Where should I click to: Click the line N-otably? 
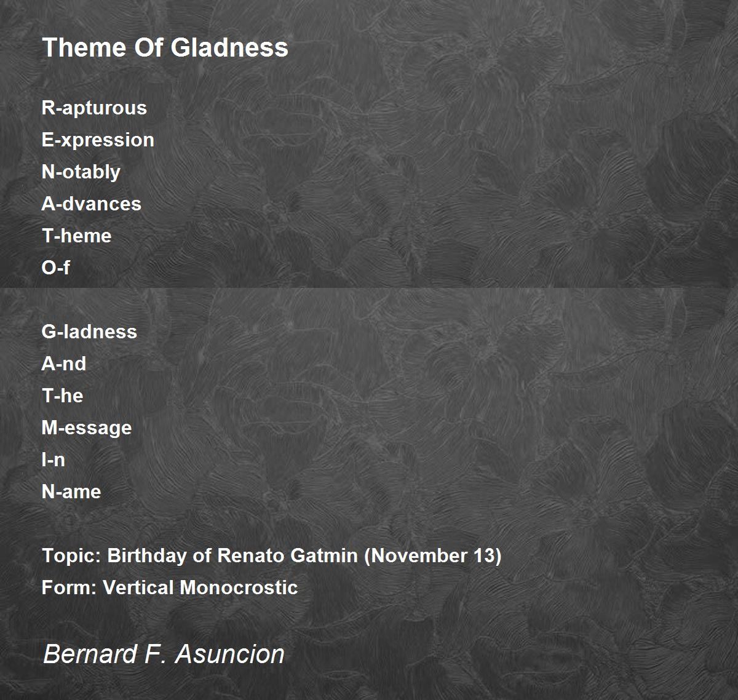point(81,172)
